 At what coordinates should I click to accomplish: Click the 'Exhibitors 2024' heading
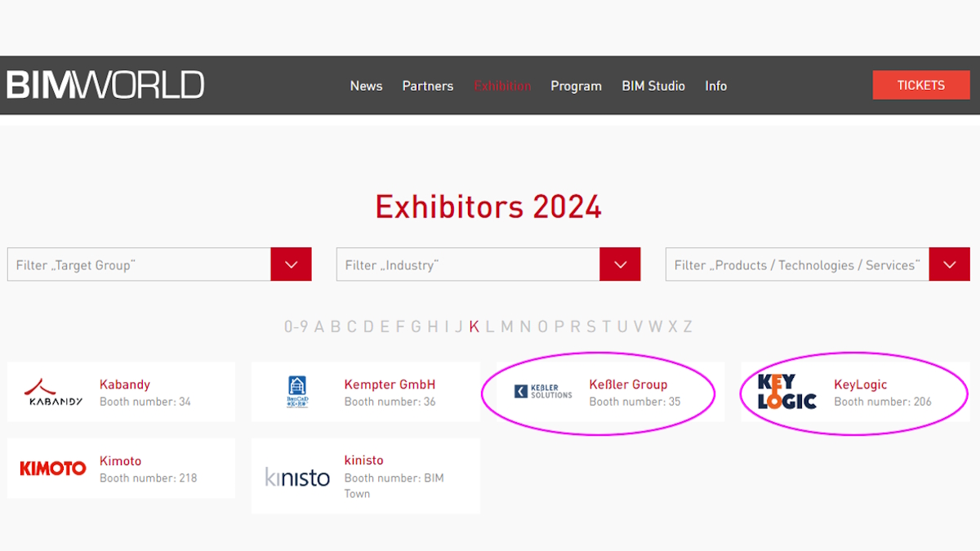pyautogui.click(x=488, y=207)
